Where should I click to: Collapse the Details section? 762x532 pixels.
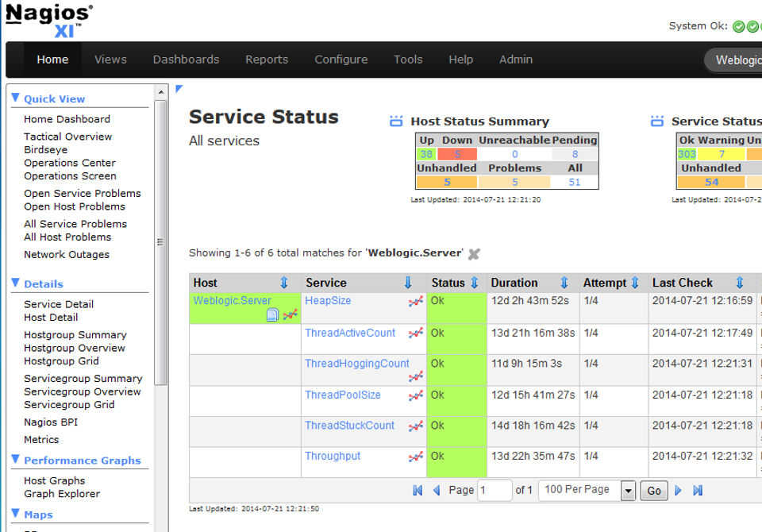click(x=16, y=283)
